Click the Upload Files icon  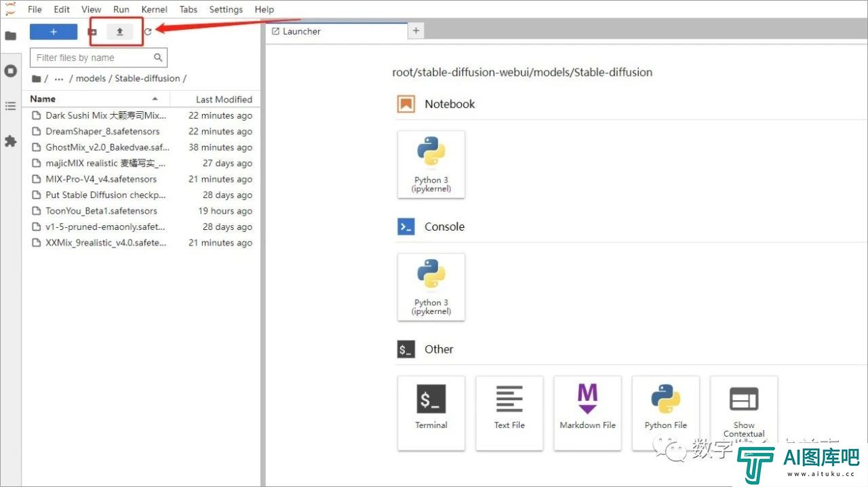click(120, 32)
